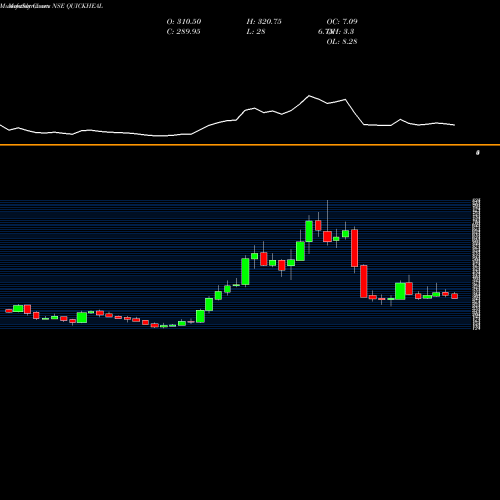The width and height of the screenshot is (500, 500).
Task: Click the orange horizontal baseline under indicator
Action: pyautogui.click(x=250, y=145)
